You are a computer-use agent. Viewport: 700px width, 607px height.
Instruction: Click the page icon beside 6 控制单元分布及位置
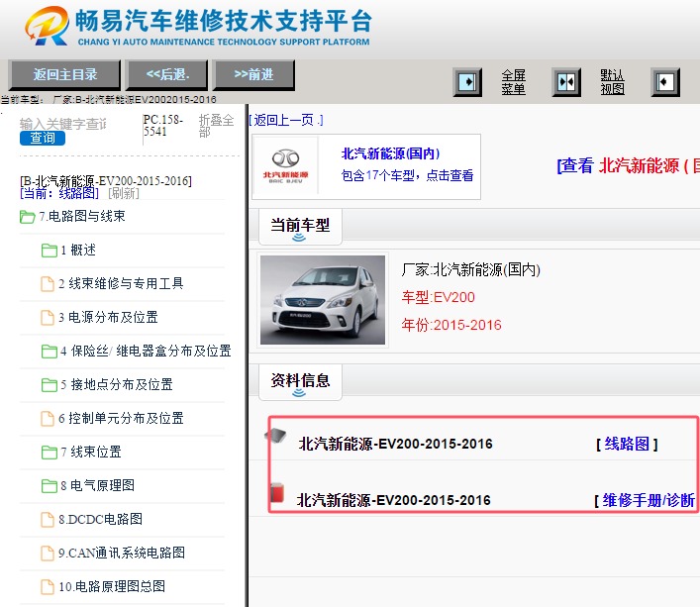(x=48, y=419)
